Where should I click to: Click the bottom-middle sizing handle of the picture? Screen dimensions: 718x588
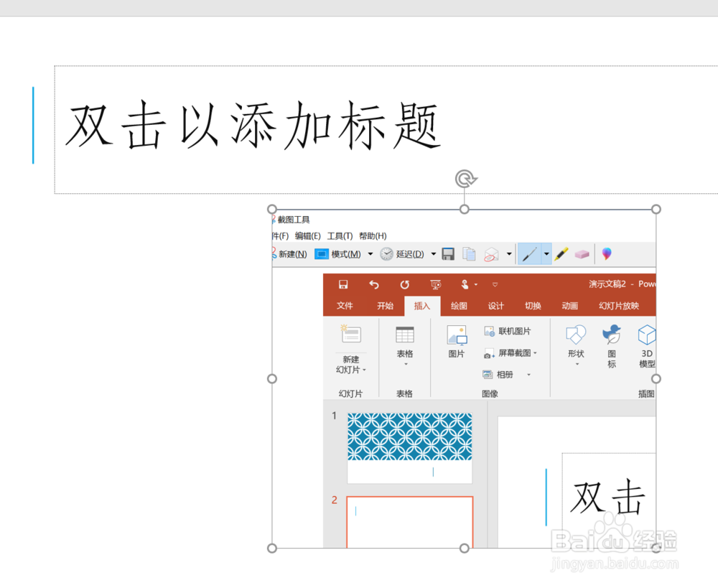(465, 549)
